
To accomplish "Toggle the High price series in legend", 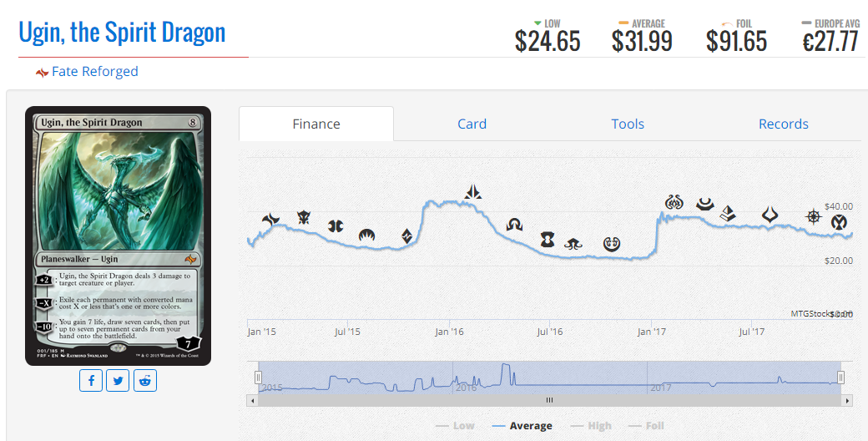I will point(591,425).
